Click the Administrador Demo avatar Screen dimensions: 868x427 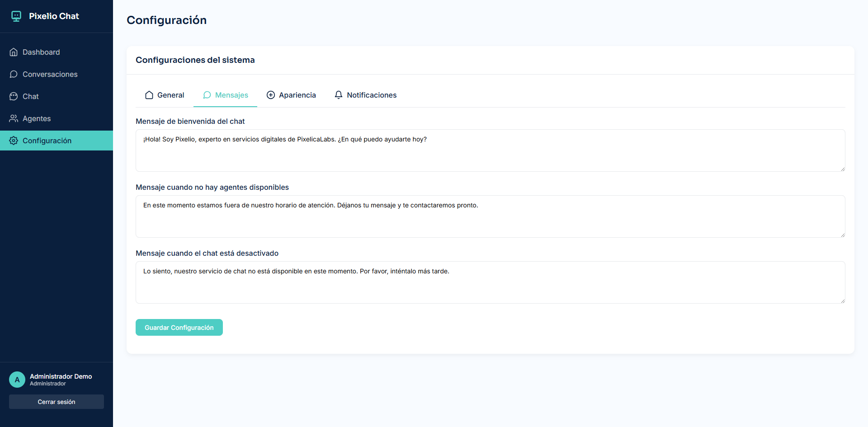[x=17, y=380]
